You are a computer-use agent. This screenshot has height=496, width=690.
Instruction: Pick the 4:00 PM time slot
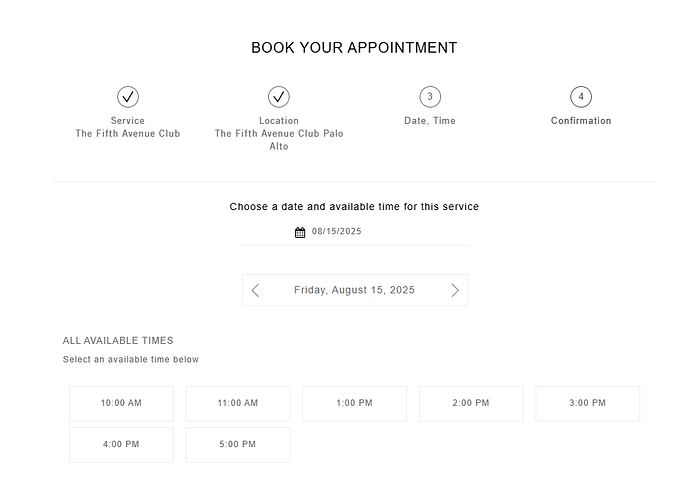[x=121, y=445]
